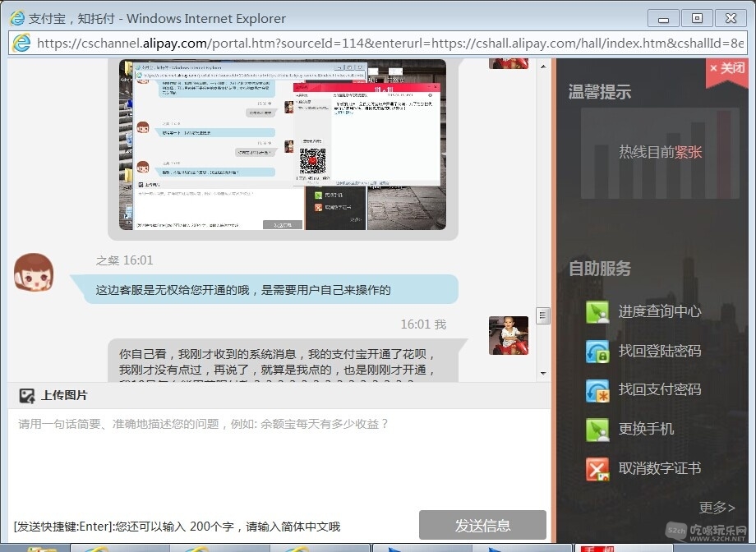This screenshot has width=756, height=552.
Task: Click the 找回登陆密码 lock icon
Action: [597, 351]
